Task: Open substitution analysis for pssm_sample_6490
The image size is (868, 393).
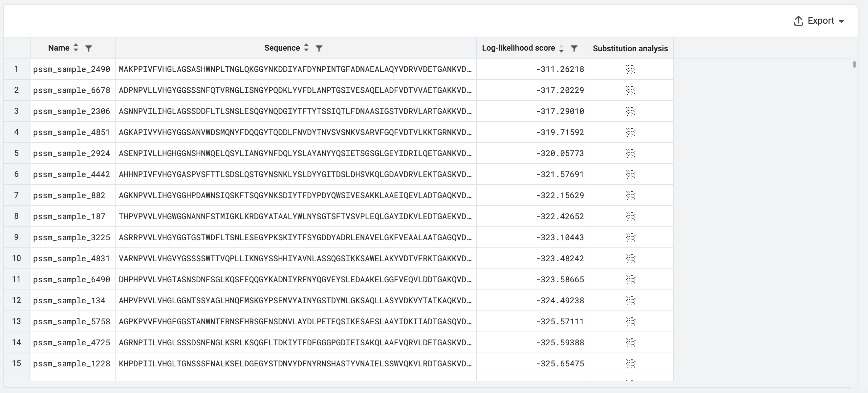Action: [630, 279]
